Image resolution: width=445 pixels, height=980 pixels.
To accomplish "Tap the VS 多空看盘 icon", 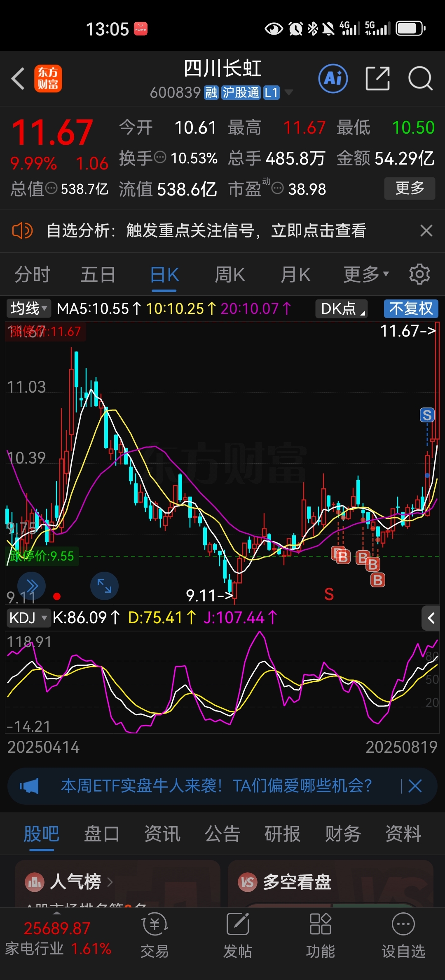I will click(247, 882).
